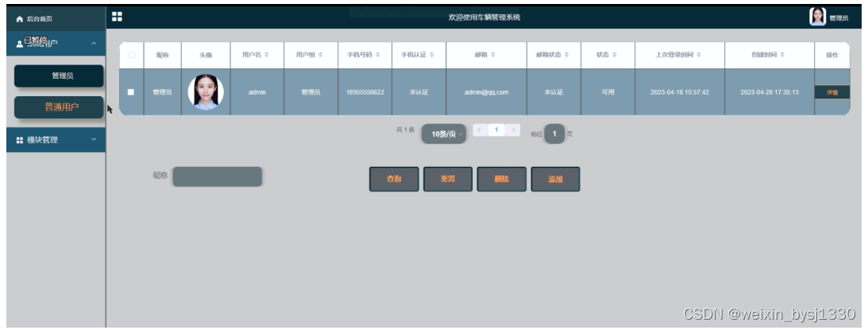Click the admin@qq.com email cell
The image size is (868, 330).
click(487, 92)
